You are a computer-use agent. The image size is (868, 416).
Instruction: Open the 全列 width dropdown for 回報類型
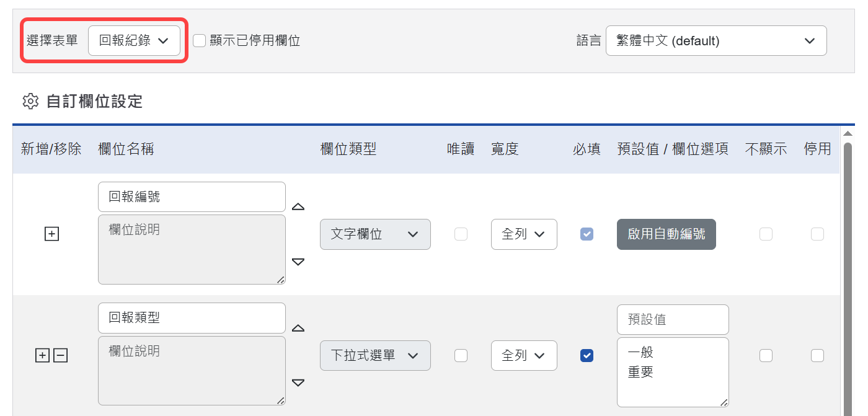(x=524, y=355)
